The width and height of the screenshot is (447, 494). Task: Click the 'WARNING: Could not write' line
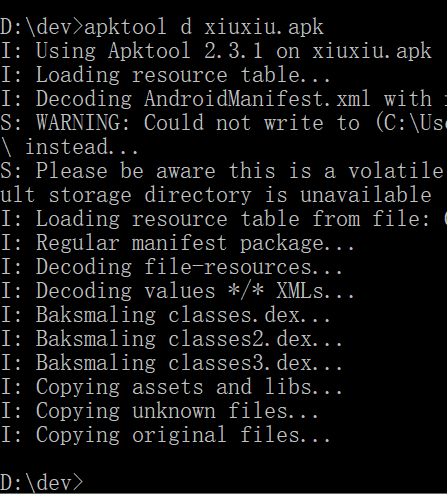(223, 123)
